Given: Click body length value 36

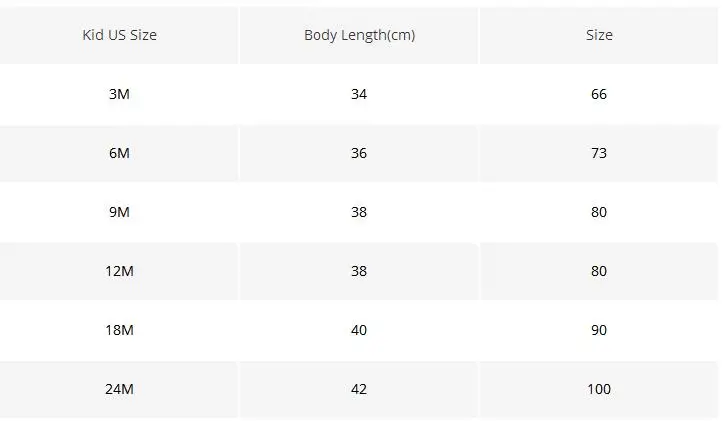Looking at the screenshot, I should (x=359, y=153).
